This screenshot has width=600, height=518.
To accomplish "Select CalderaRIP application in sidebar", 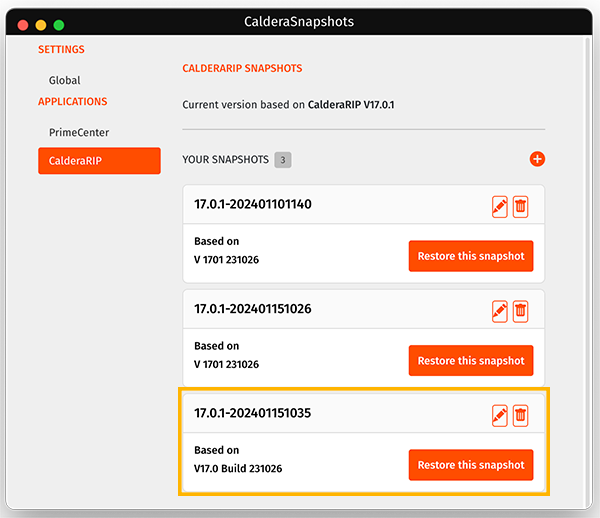I will pyautogui.click(x=99, y=161).
